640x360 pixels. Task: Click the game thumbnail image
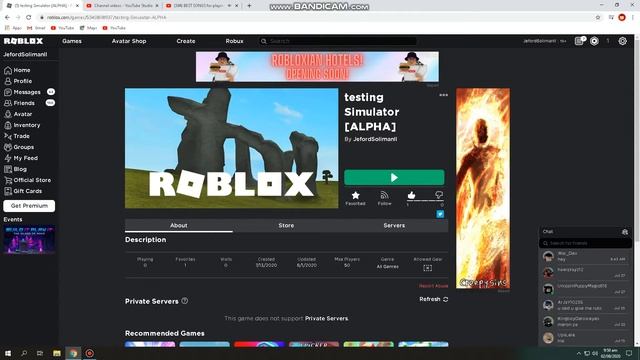(231, 148)
